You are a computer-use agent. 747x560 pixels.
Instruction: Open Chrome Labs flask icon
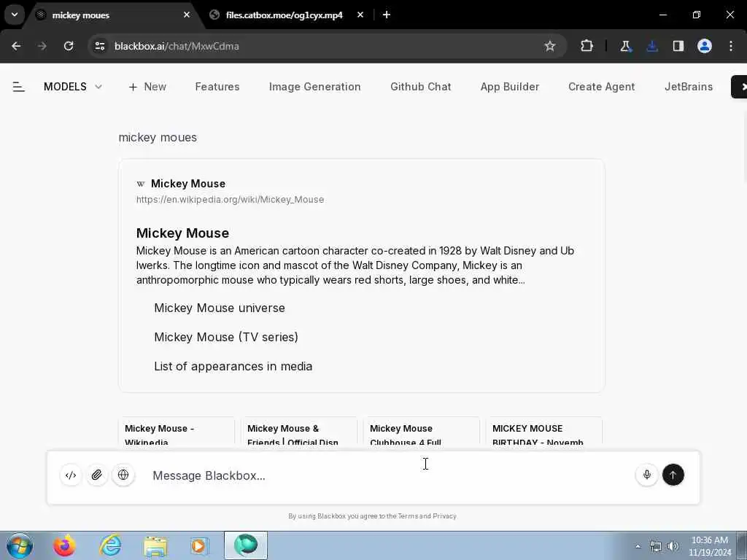click(625, 46)
